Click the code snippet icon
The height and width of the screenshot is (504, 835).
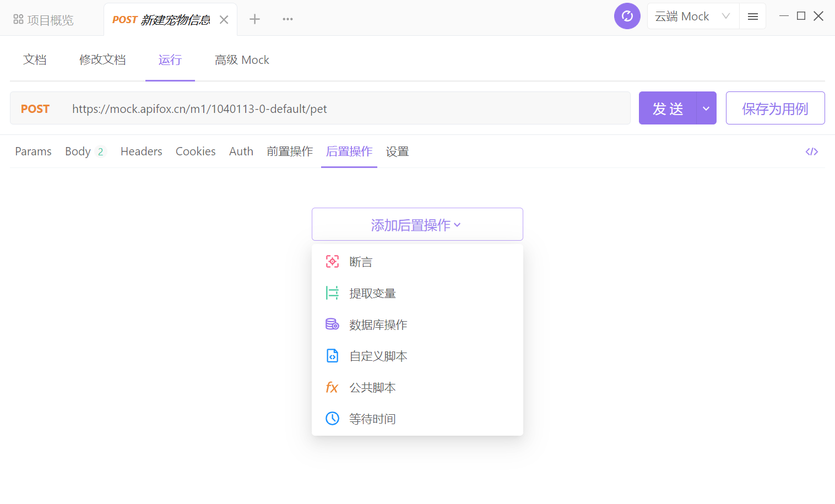click(x=811, y=151)
